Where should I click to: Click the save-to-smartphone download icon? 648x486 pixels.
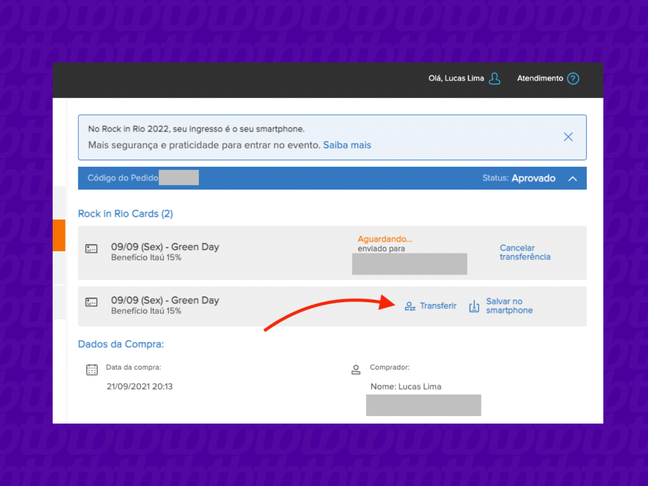[474, 306]
